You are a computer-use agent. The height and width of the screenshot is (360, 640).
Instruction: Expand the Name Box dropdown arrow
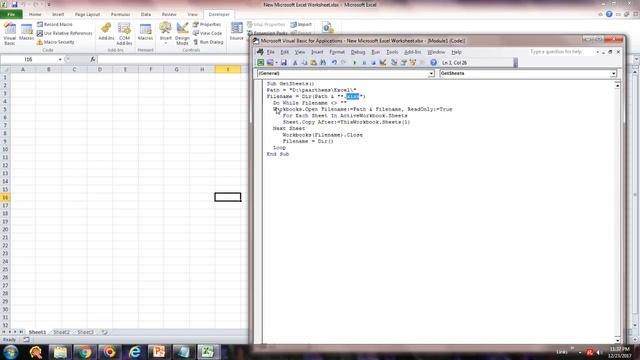pyautogui.click(x=60, y=60)
